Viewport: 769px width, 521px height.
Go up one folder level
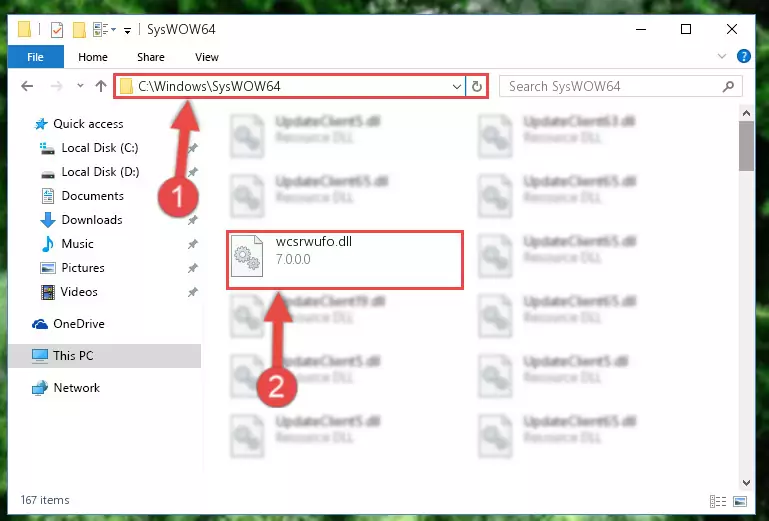point(101,86)
